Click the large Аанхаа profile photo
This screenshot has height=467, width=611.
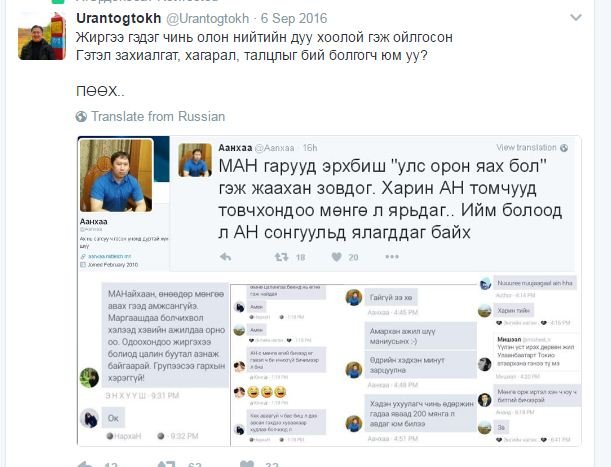coord(116,175)
